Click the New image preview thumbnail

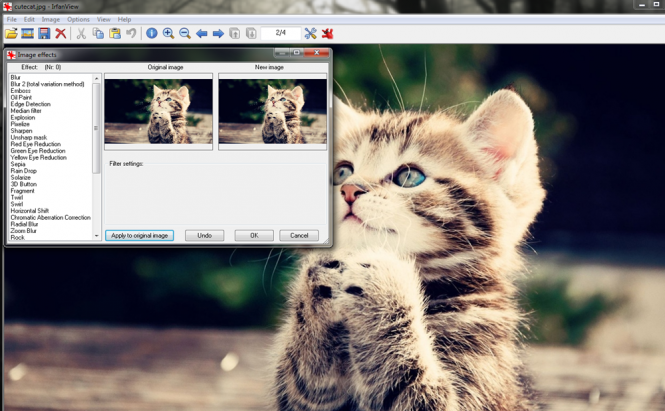pos(273,112)
